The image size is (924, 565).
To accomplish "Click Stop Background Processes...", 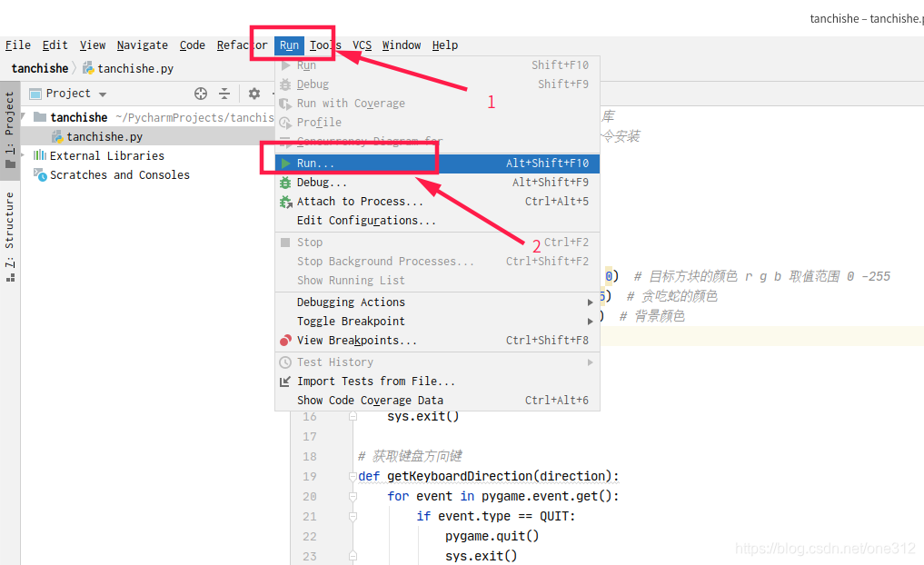I will (437, 261).
